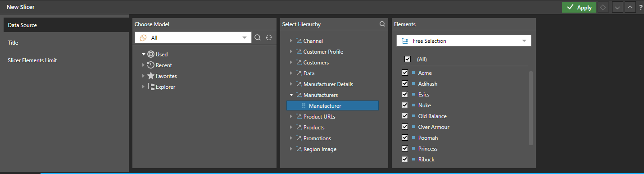Uncheck the Acme element checkbox
The image size is (644, 174).
tap(405, 73)
